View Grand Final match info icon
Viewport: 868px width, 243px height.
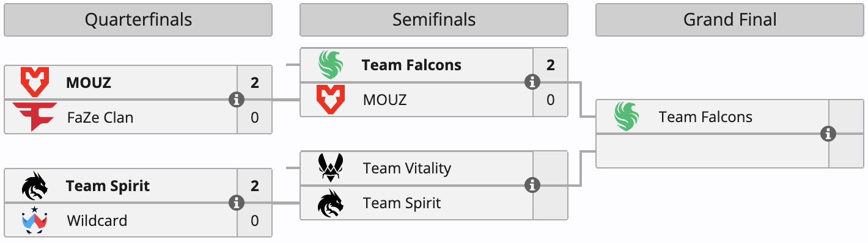(828, 134)
